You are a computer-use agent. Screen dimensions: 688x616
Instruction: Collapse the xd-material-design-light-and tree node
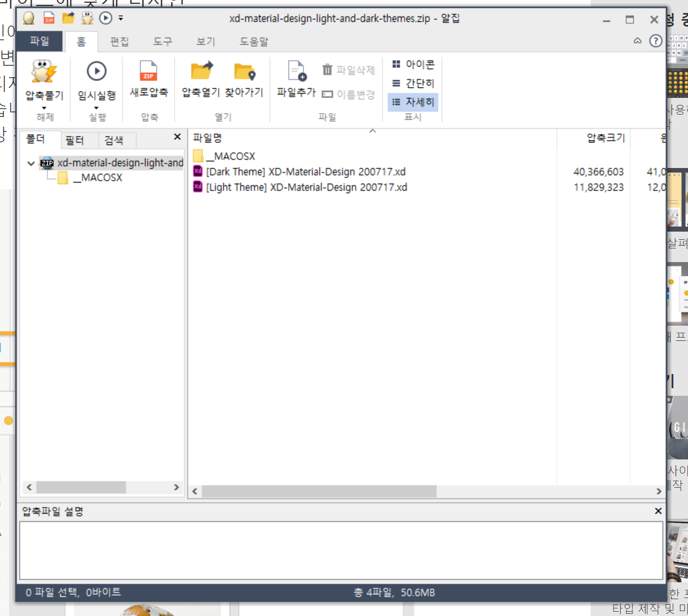31,163
